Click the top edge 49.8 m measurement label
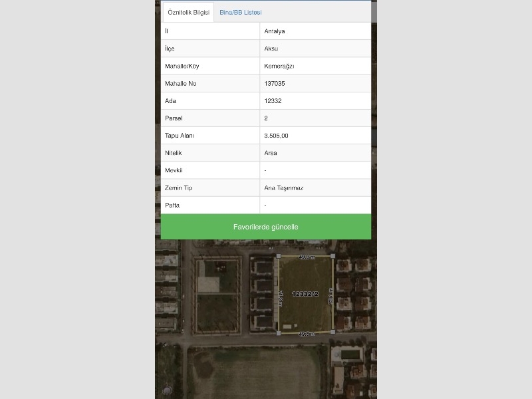Viewport: 532px width, 399px height. 307,257
